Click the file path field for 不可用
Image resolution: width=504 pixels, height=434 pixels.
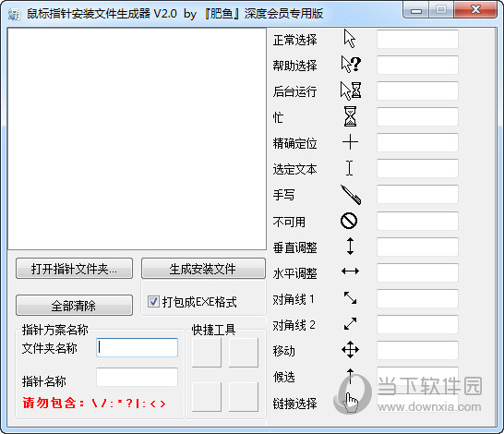click(x=417, y=221)
